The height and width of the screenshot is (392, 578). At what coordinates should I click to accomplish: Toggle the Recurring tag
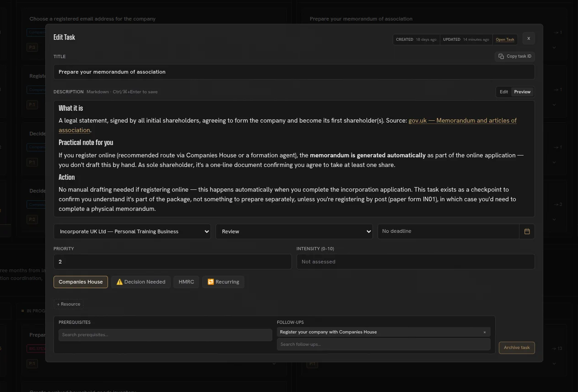coord(223,282)
